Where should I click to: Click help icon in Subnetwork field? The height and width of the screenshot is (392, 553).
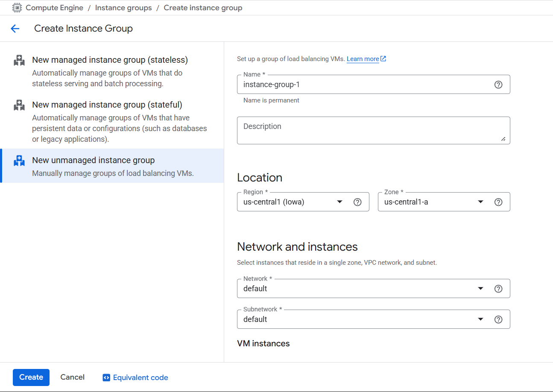click(x=498, y=319)
